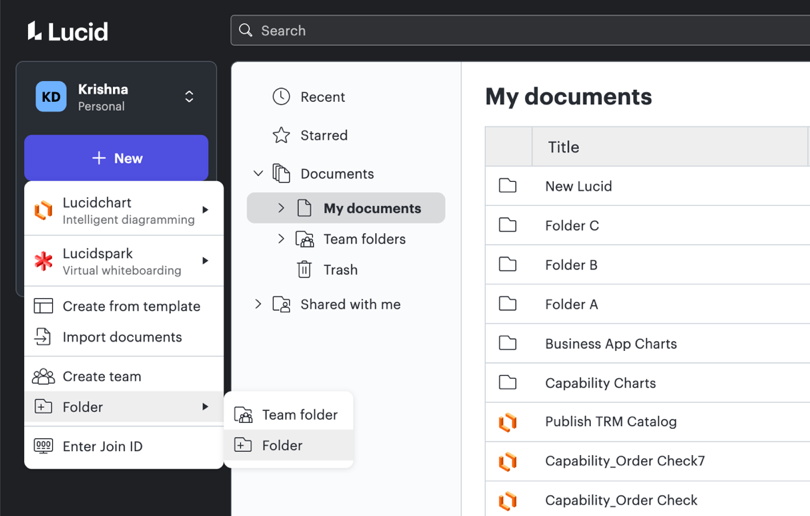Expand the Team folders chevron

[x=281, y=239]
